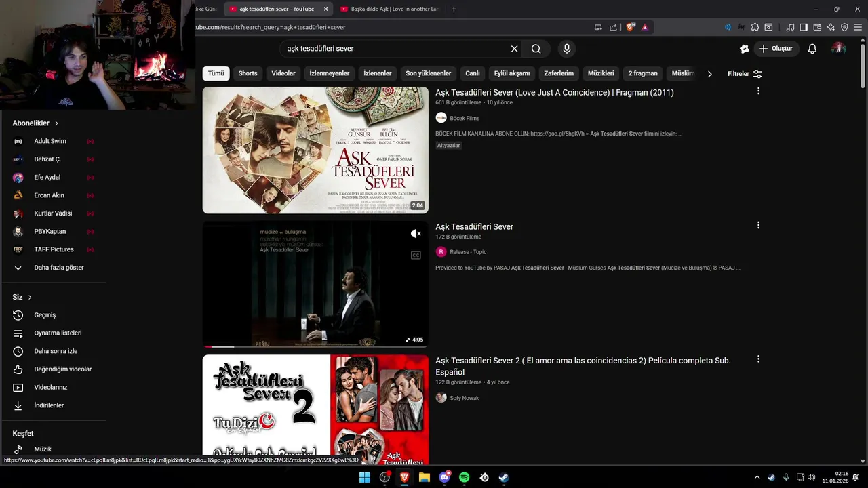The width and height of the screenshot is (868, 488).
Task: Open Steam from the taskbar
Action: [x=504, y=477]
